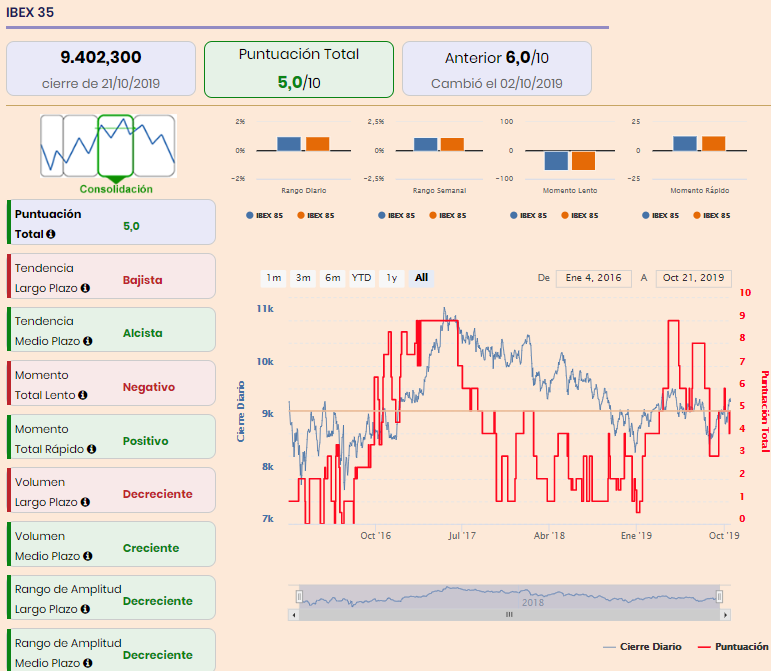Toggle orange IBEX 35 series under Momento Rápido
This screenshot has height=671, width=771.
click(712, 215)
